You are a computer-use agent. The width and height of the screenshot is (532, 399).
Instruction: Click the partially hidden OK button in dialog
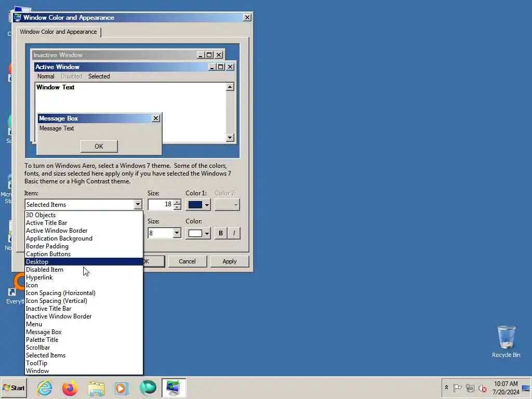click(154, 262)
